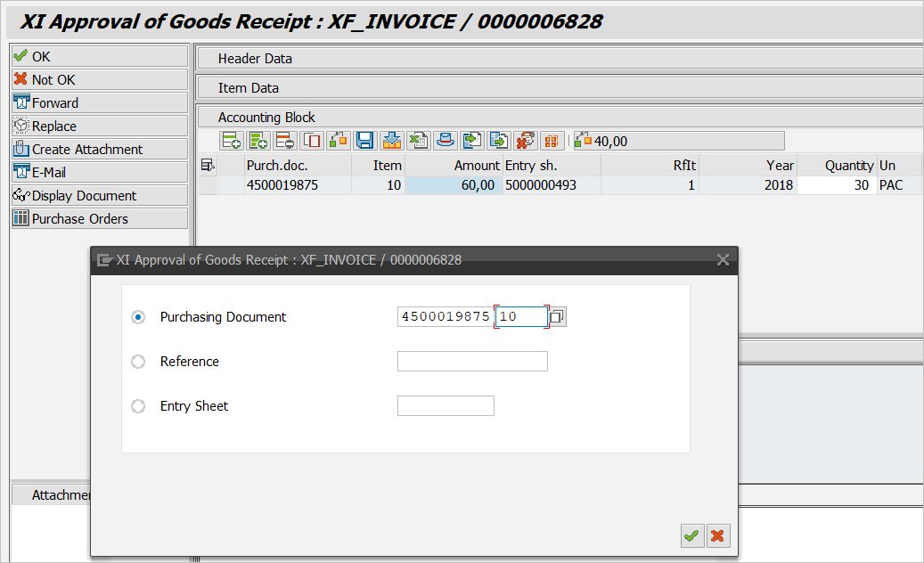The image size is (924, 563).
Task: Choose the Entry Sheet radio option
Action: tap(138, 406)
